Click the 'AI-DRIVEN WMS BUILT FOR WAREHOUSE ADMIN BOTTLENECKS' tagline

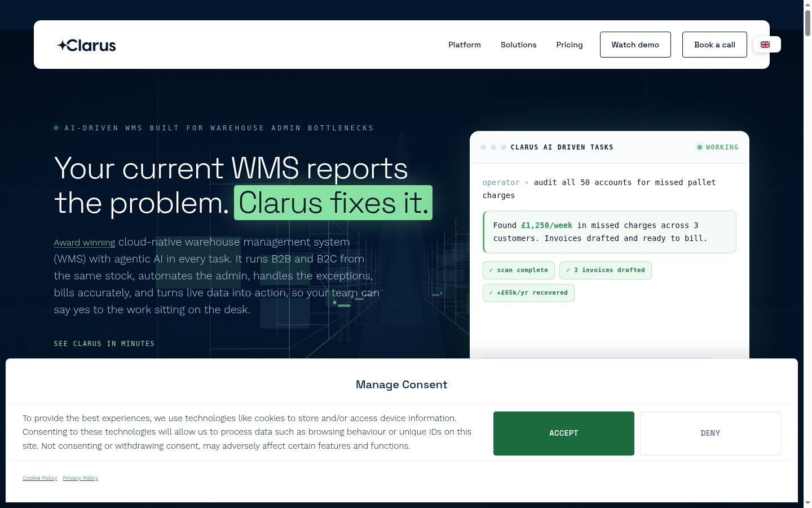219,128
